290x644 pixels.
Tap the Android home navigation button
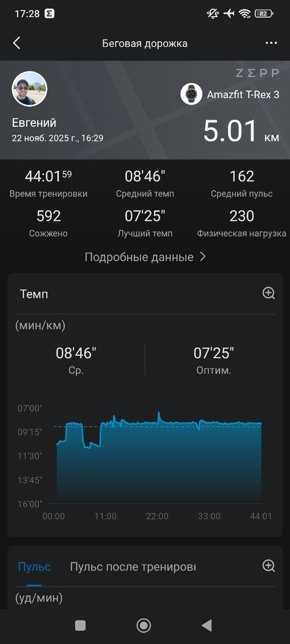point(144,625)
